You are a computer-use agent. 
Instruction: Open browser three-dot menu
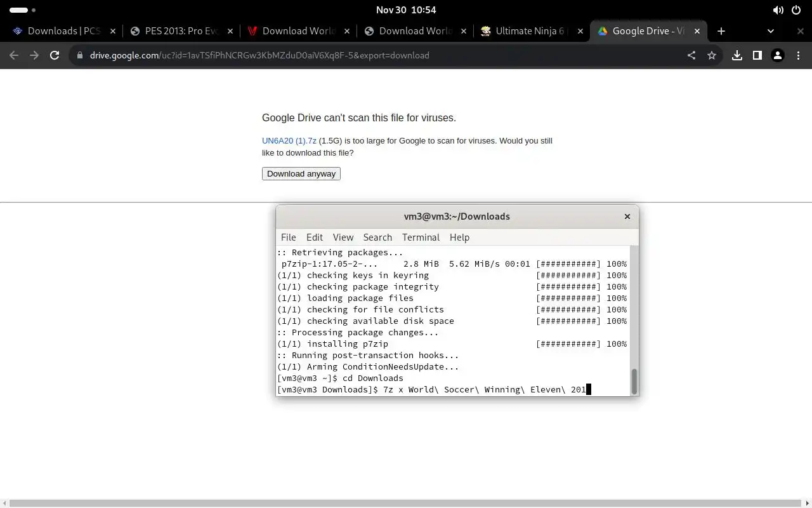pos(798,55)
